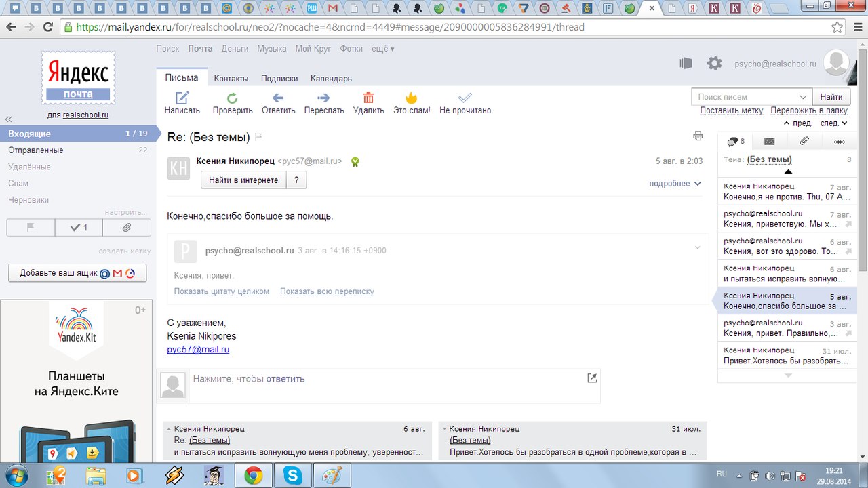Click the Написать compose icon
This screenshot has height=488, width=868.
pyautogui.click(x=182, y=98)
